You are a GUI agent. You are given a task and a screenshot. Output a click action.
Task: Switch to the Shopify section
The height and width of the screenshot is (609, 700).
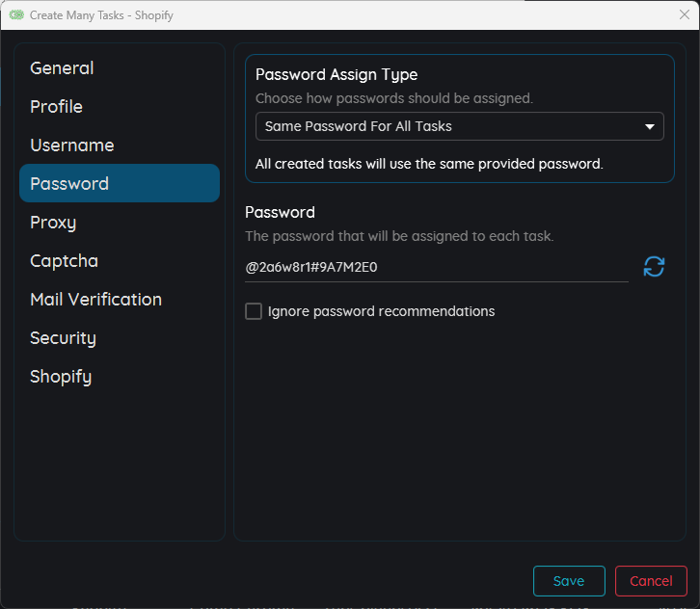point(61,377)
